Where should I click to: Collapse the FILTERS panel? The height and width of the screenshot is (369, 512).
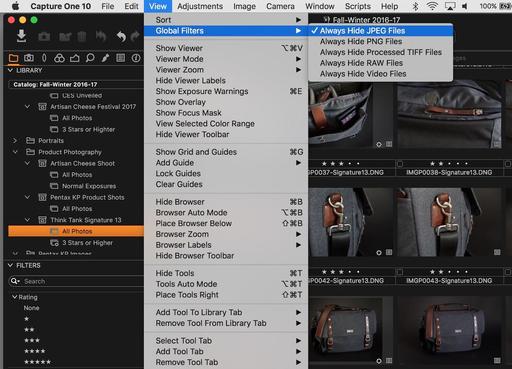pos(10,265)
